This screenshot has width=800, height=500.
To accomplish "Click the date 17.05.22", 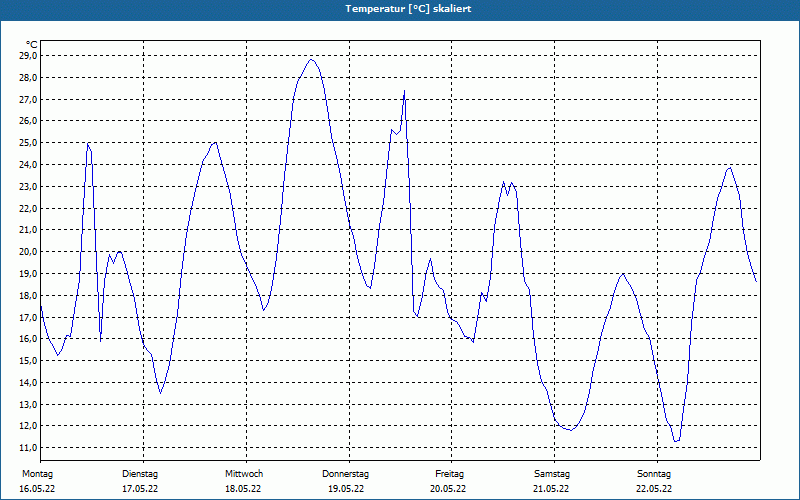I will [140, 489].
